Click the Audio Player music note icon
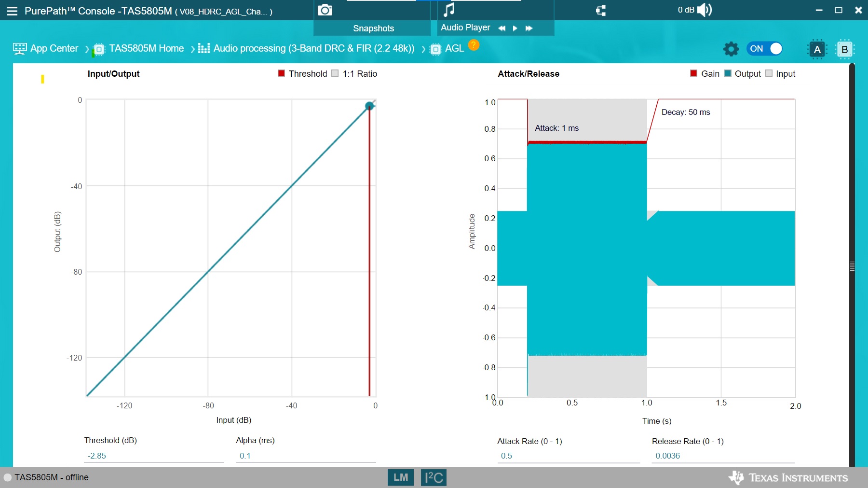The image size is (868, 488). 449,10
